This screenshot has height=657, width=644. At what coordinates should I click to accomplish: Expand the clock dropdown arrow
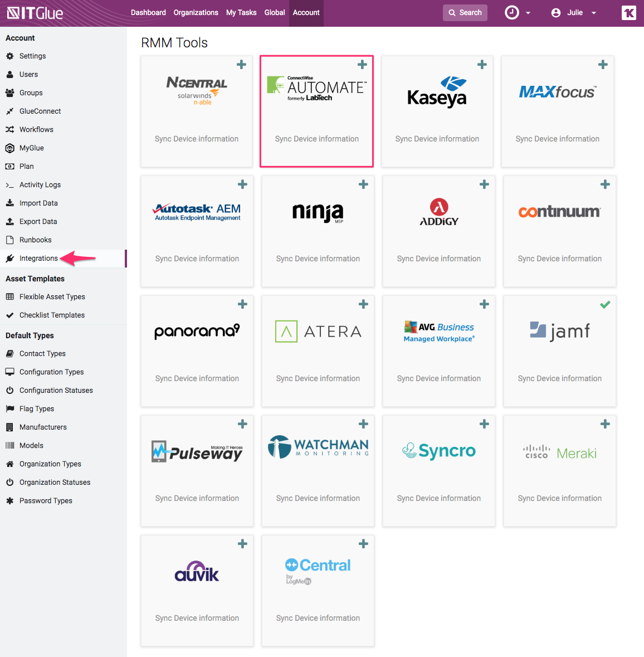point(528,13)
